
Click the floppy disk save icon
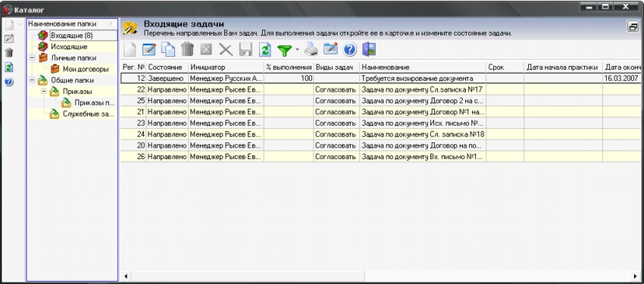(245, 50)
